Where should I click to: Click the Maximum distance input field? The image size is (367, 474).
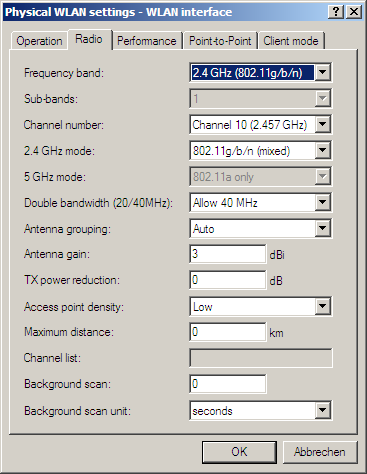(x=228, y=332)
